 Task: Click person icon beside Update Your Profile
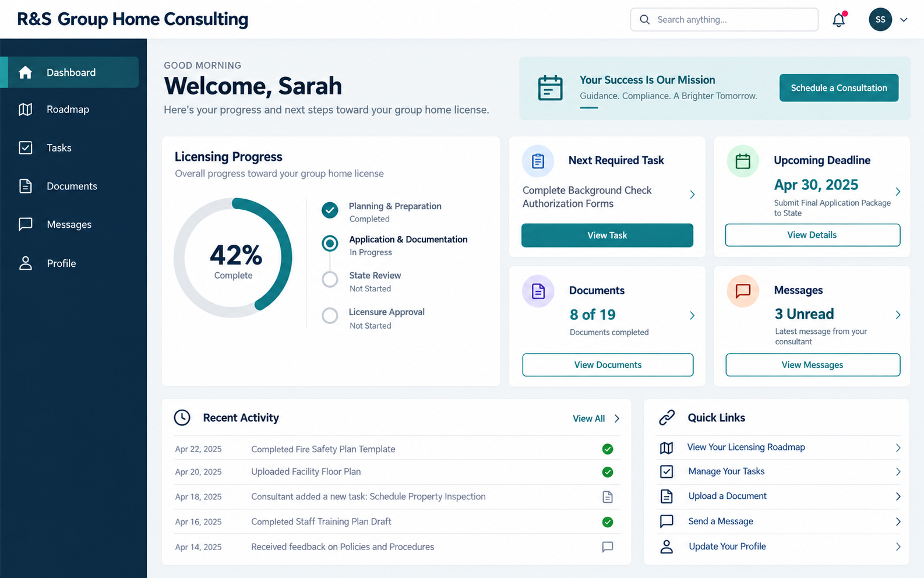coord(666,547)
